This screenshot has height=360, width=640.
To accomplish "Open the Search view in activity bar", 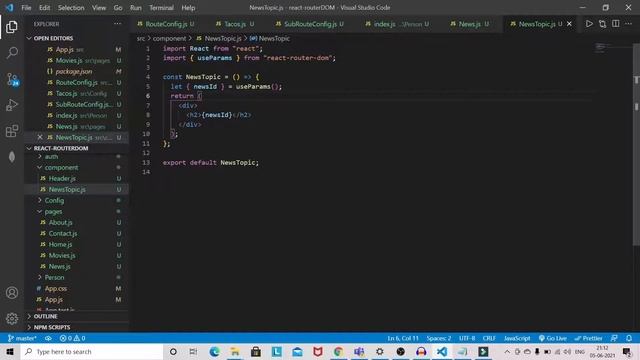I will (x=12, y=53).
